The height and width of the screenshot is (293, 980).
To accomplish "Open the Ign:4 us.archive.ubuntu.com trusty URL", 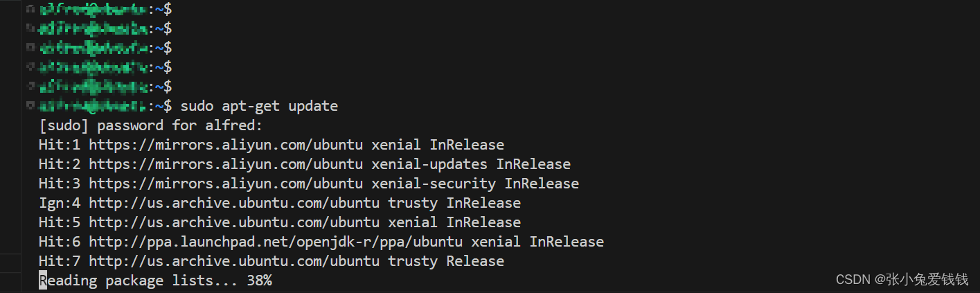I will [x=234, y=203].
